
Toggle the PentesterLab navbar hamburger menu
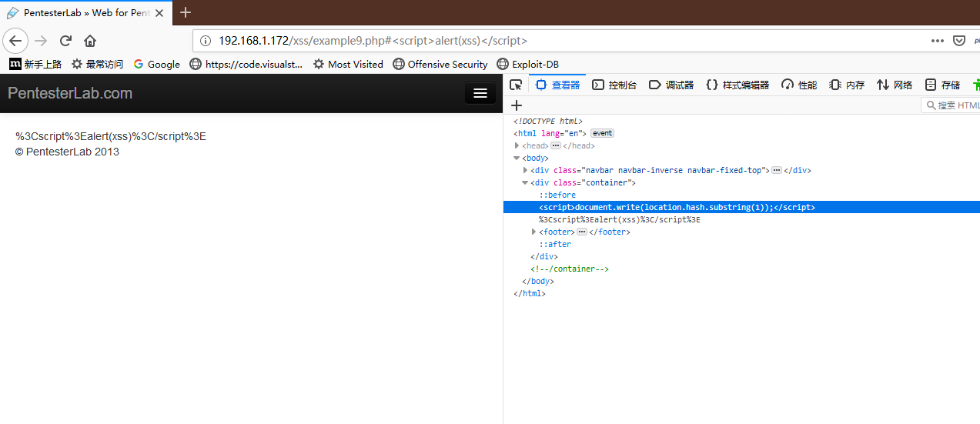point(480,93)
